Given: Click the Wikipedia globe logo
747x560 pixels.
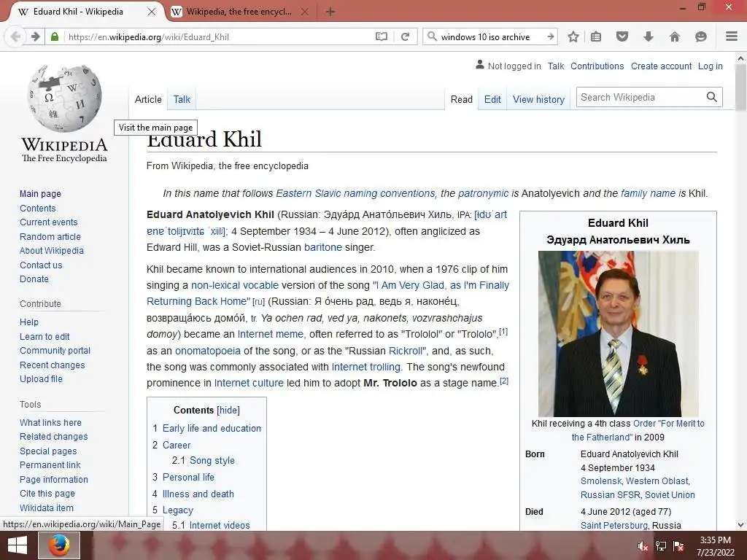Looking at the screenshot, I should [x=64, y=98].
